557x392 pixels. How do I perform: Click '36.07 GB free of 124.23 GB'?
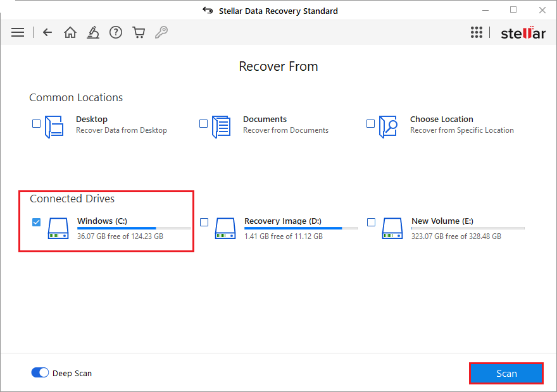click(x=120, y=236)
